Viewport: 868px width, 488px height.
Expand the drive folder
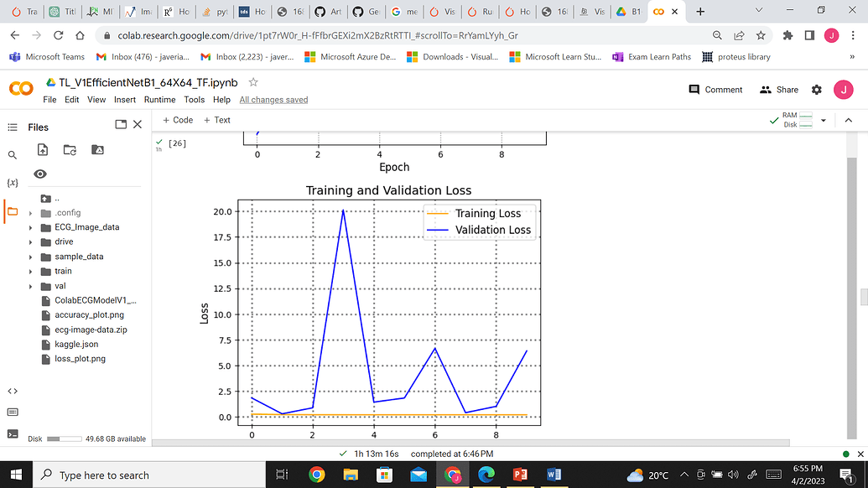coord(30,242)
